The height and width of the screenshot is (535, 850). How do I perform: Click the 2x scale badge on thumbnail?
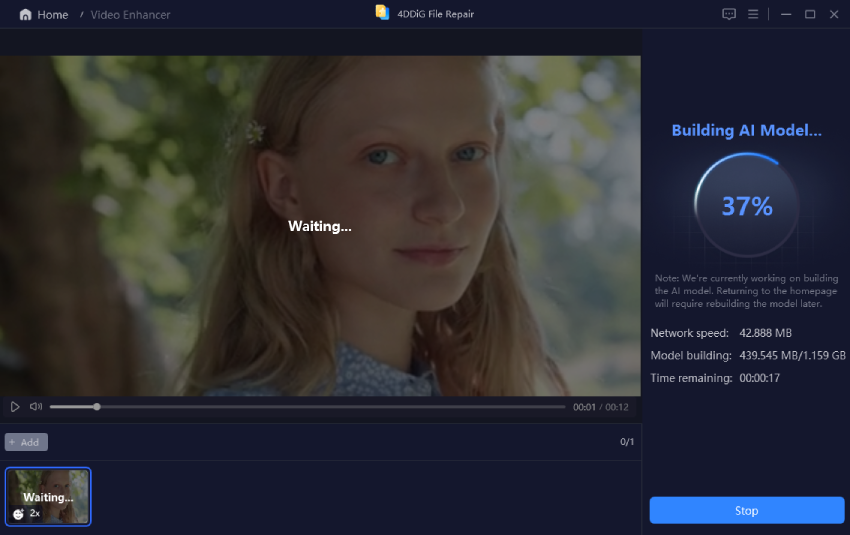(35, 513)
